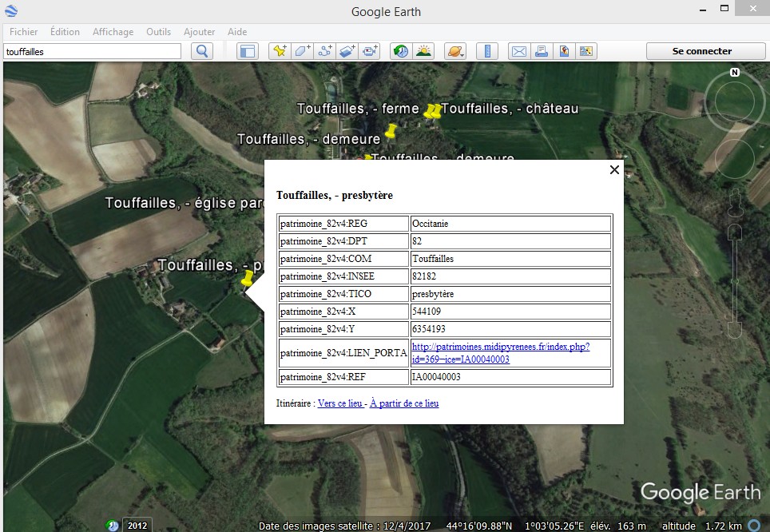Click the look-around joystick ring

coord(735,101)
